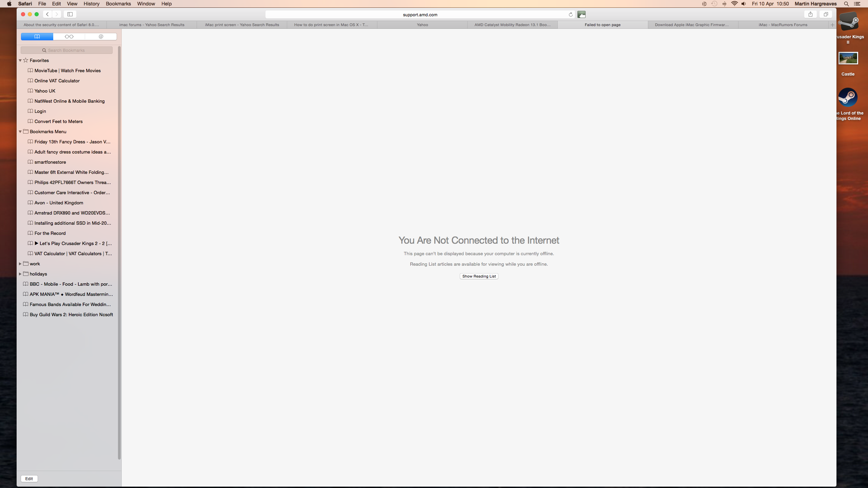Click the Show Reading List button
The width and height of the screenshot is (868, 488).
[x=479, y=276]
